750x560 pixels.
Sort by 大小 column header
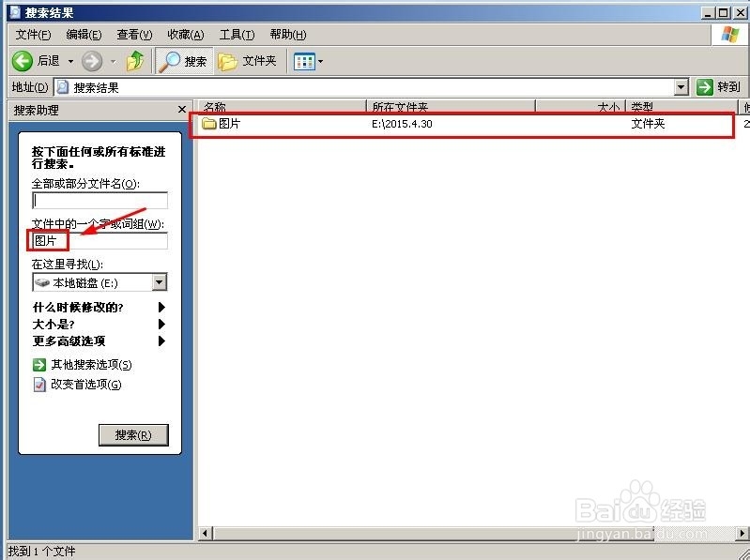581,107
